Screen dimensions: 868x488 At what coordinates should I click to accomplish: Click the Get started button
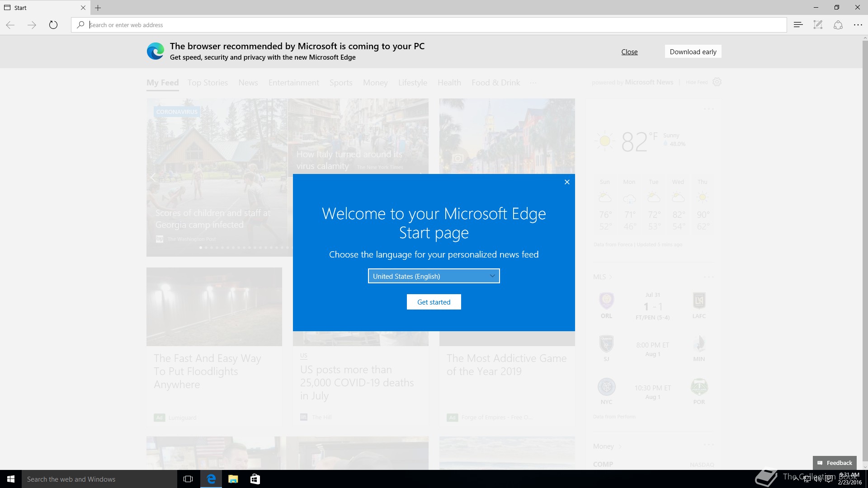tap(434, 302)
